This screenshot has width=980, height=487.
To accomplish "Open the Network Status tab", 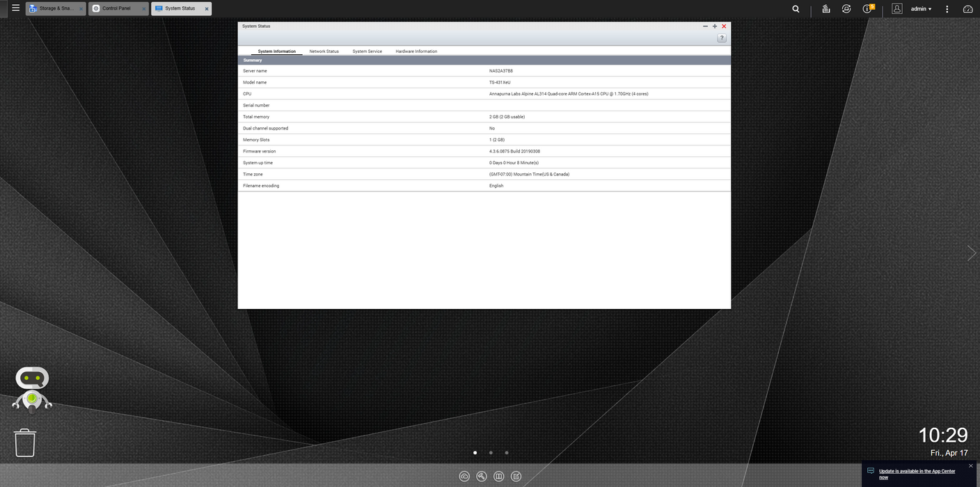I will click(x=324, y=51).
